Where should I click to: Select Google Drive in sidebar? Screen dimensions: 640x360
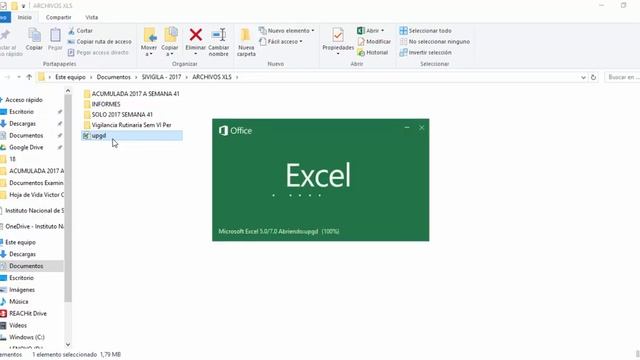pos(26,147)
